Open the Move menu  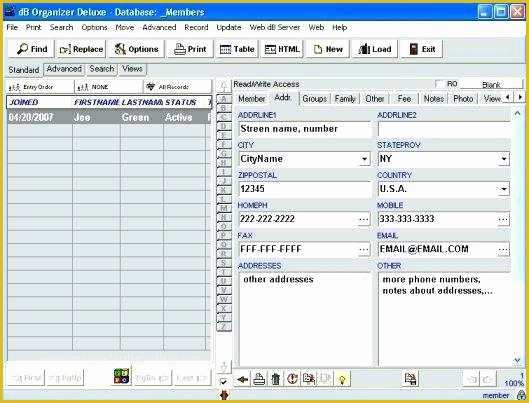pos(124,27)
